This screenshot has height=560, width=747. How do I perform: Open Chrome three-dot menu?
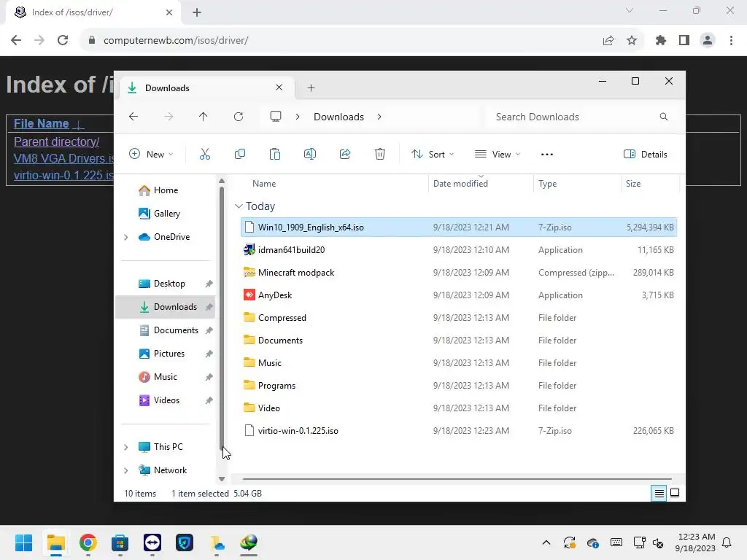coord(731,41)
